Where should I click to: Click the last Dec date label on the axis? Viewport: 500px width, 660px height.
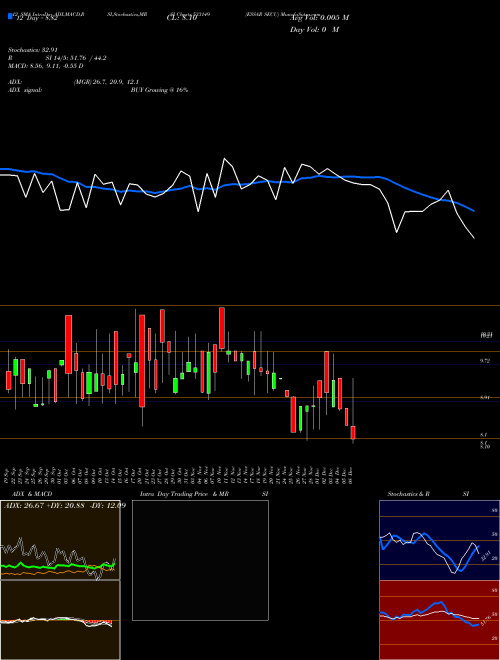350,474
